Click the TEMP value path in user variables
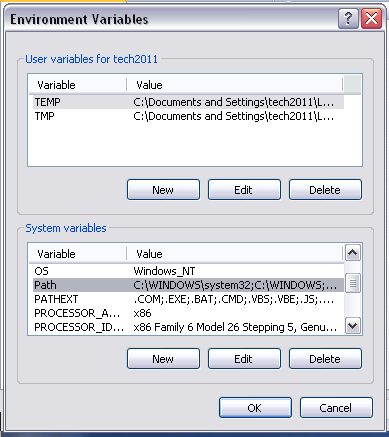389x437 pixels. tap(233, 102)
